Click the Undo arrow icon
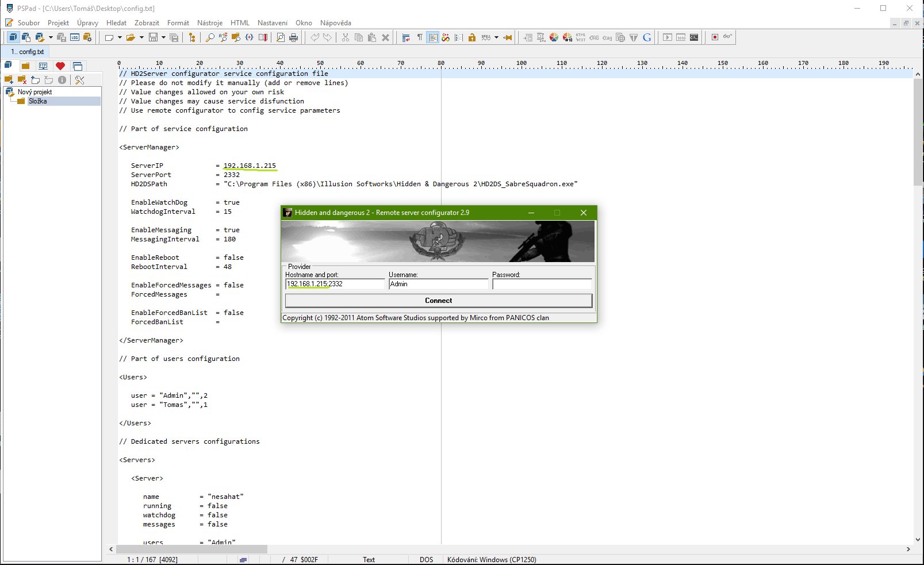This screenshot has width=924, height=565. 315,37
